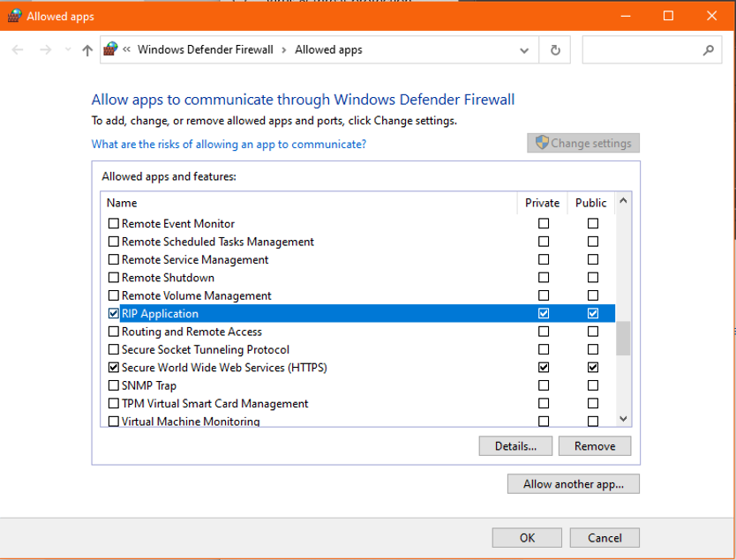Click the list scrollbar up arrow
The image size is (736, 560).
[x=623, y=201]
